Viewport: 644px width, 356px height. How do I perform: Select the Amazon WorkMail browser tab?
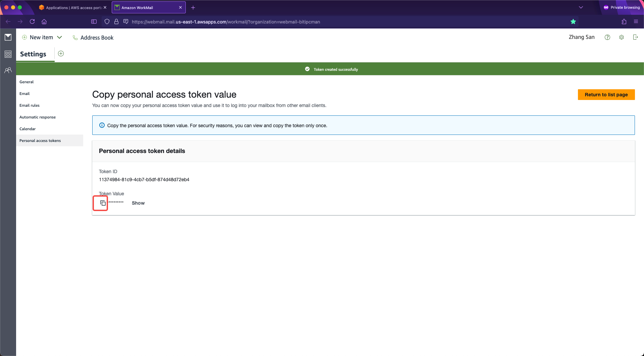[x=149, y=7]
